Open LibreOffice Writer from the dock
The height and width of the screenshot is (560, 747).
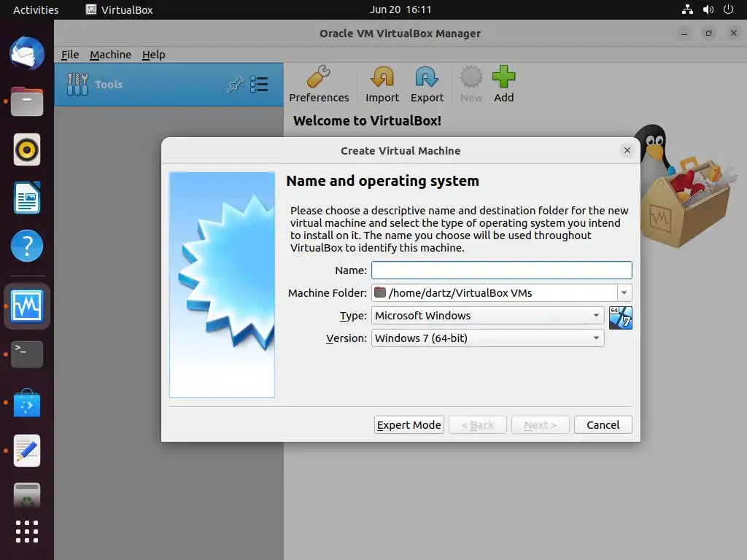pyautogui.click(x=27, y=198)
